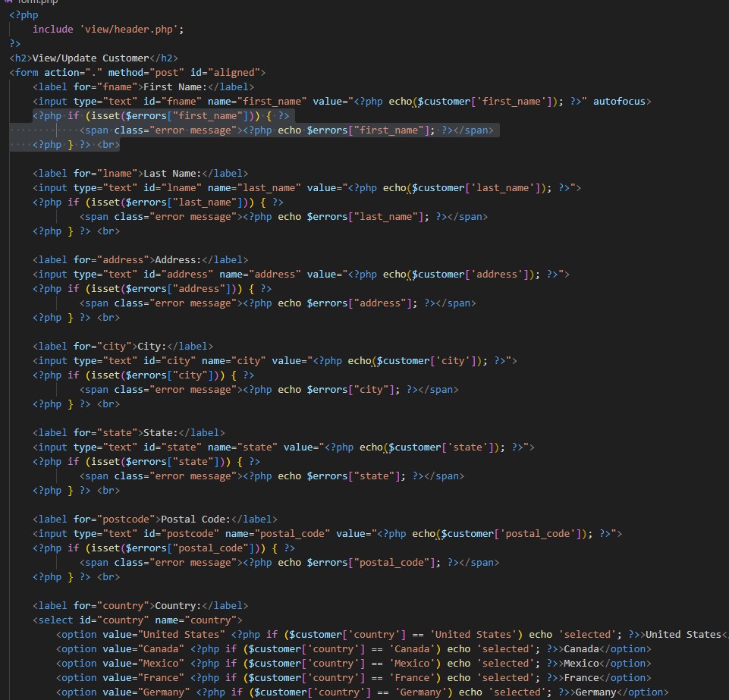The height and width of the screenshot is (700, 729).
Task: Click the method="post" attribute
Action: tap(146, 73)
